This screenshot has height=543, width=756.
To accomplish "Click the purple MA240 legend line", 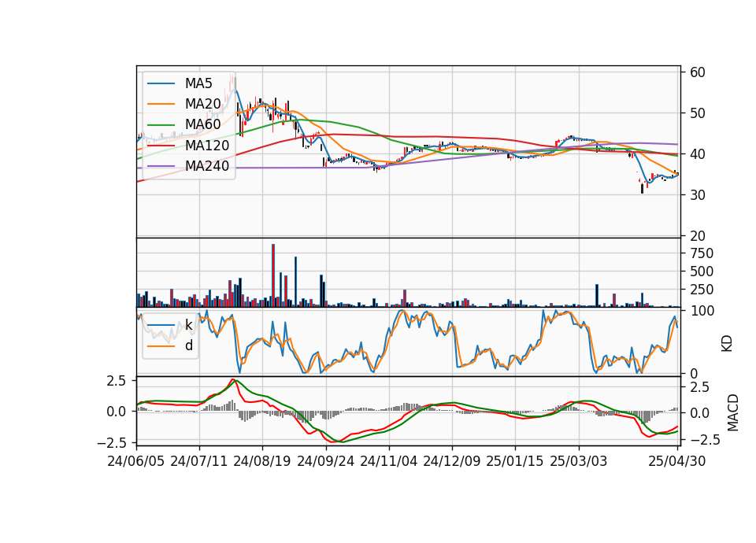I will click(161, 166).
